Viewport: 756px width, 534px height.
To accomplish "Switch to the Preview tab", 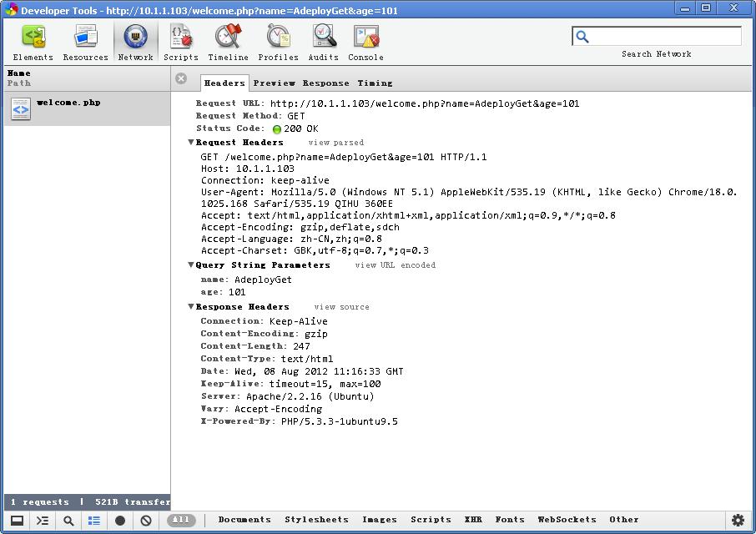I will coord(275,83).
